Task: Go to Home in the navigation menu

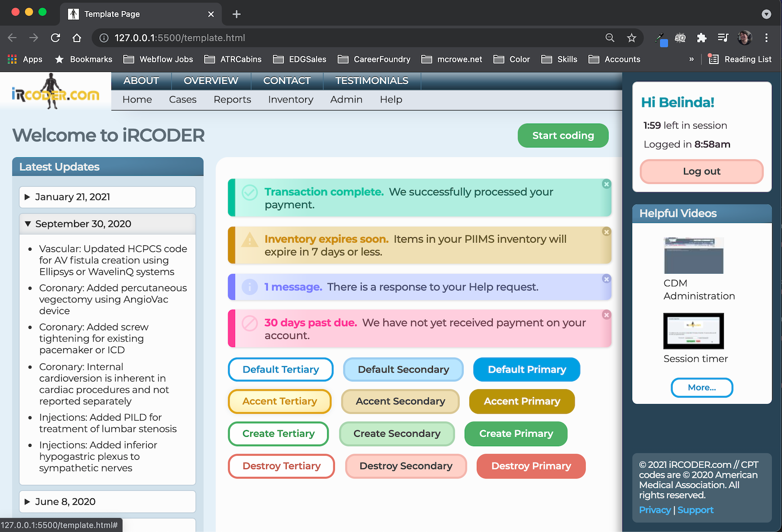Action: [137, 100]
